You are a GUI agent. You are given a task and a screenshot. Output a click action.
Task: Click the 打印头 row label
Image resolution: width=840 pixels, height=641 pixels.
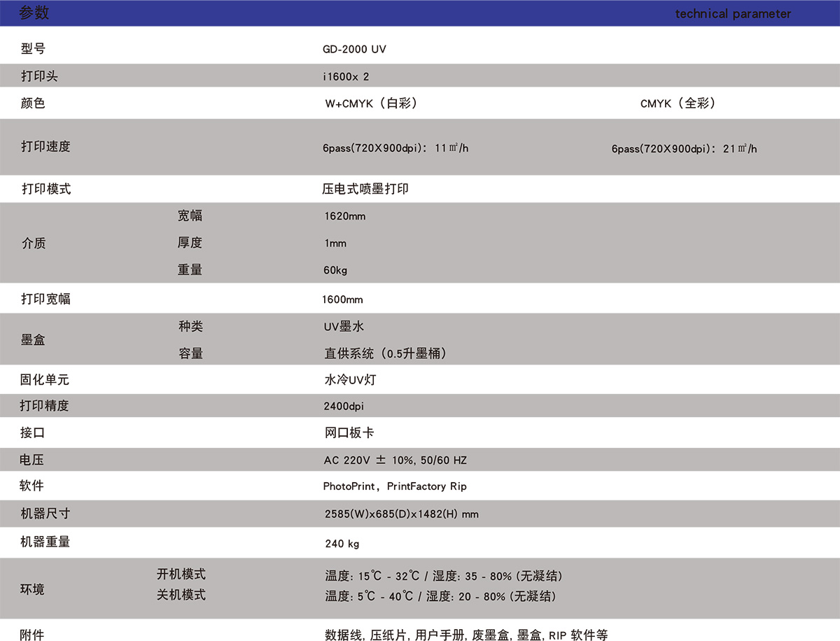[x=39, y=76]
